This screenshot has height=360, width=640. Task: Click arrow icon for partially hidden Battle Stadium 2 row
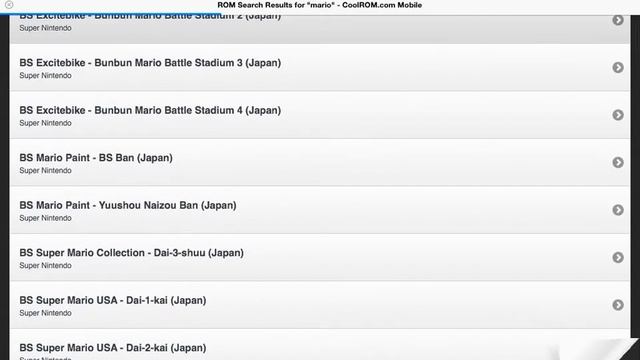pyautogui.click(x=618, y=20)
